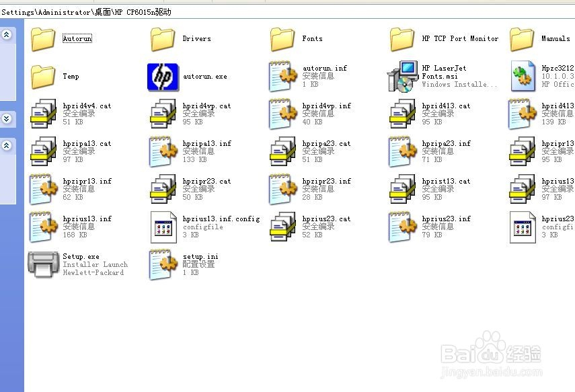
Task: Collapse the third sidebar panel chevron
Action: coord(7,146)
